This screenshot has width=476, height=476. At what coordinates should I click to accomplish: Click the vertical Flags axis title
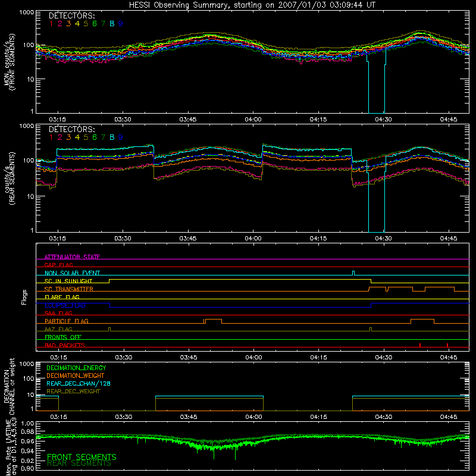[24, 297]
